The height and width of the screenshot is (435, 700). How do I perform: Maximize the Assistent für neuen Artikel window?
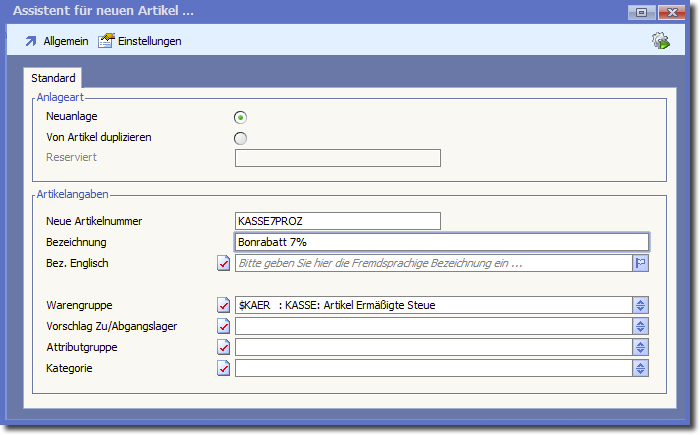click(x=640, y=12)
